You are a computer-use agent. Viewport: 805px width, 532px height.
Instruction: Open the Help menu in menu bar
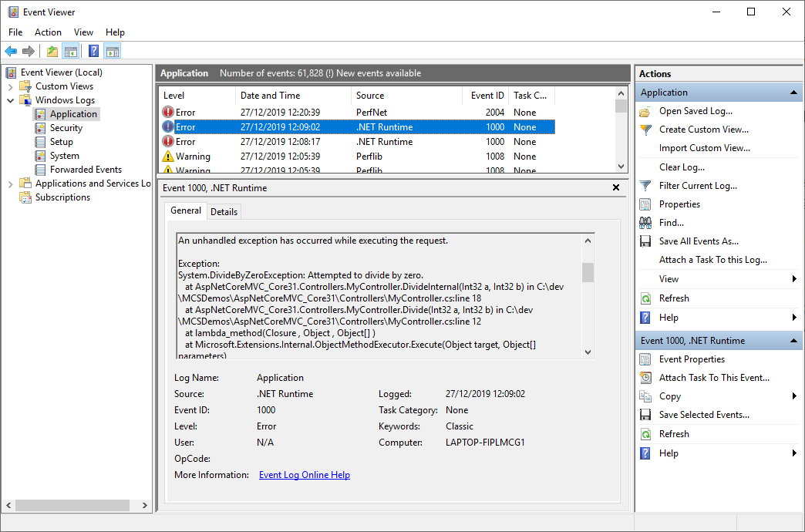coord(115,32)
